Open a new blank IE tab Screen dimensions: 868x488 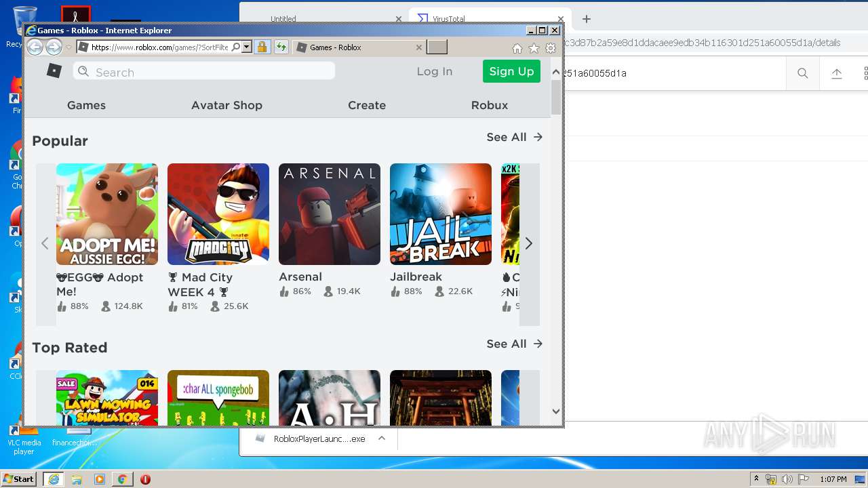[437, 47]
